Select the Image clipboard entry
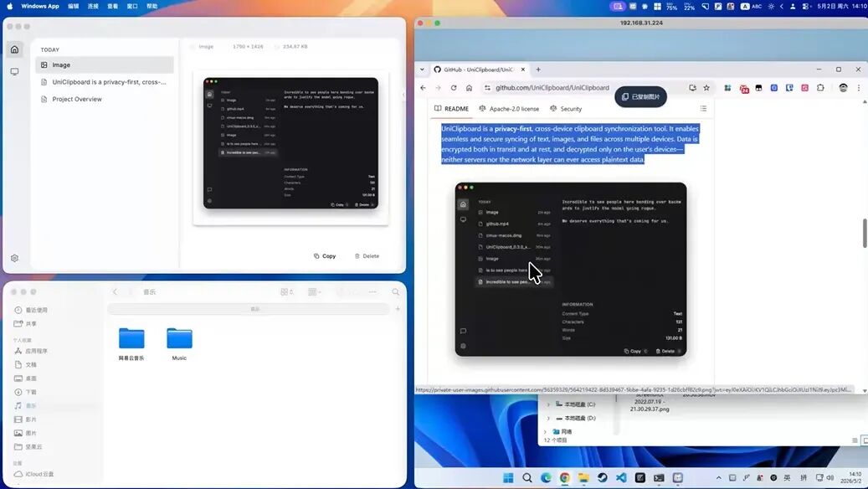 point(105,64)
